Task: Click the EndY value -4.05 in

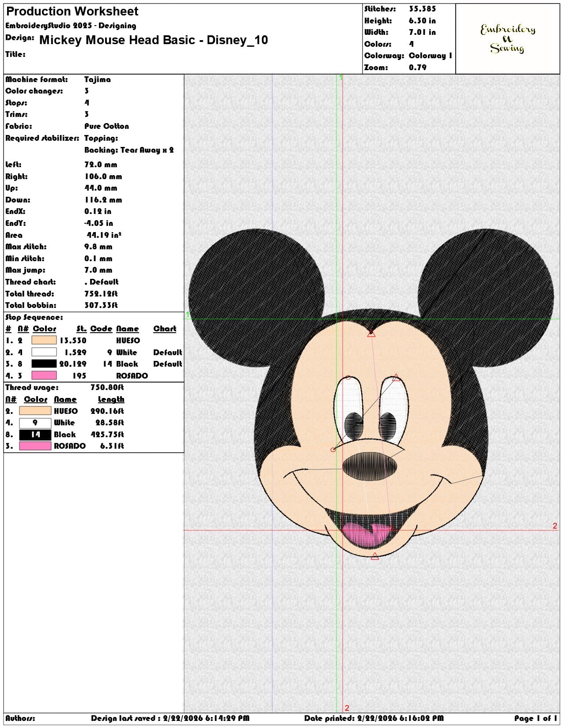Action: click(x=98, y=223)
